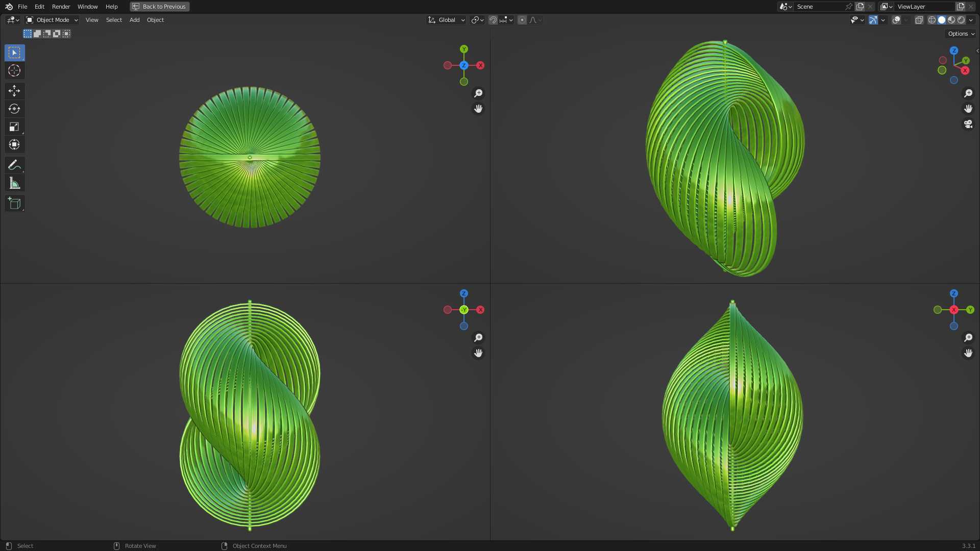Switch to material preview shading
980x551 pixels.
point(951,20)
